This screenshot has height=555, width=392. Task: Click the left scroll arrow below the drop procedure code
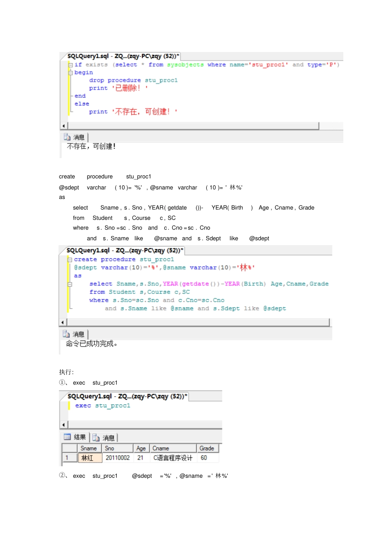[x=64, y=126]
